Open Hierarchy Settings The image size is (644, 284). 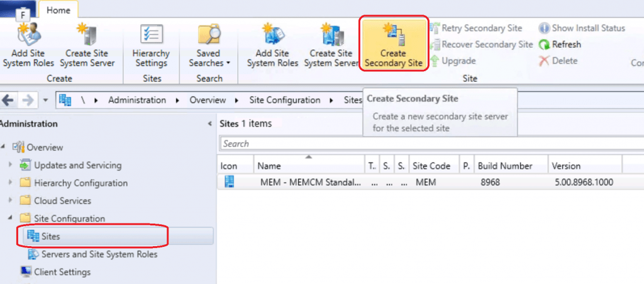(x=151, y=45)
